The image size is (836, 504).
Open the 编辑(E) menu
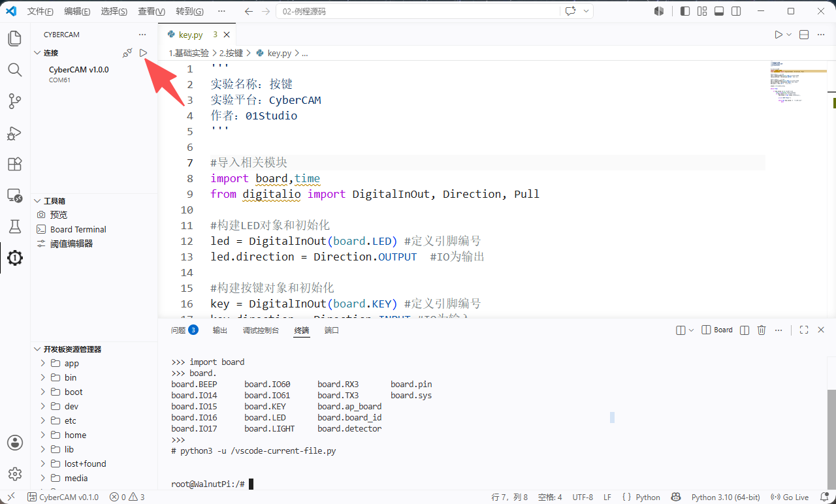point(78,11)
